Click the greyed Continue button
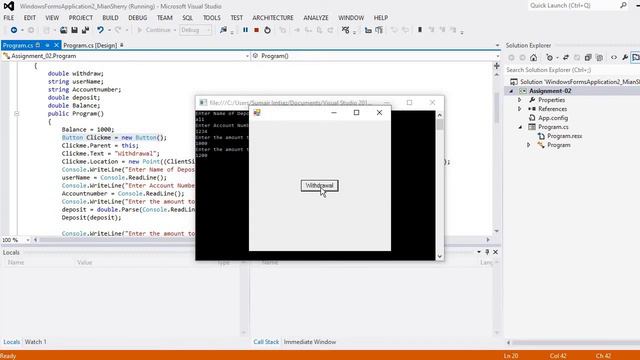The height and width of the screenshot is (360, 640). (x=154, y=30)
